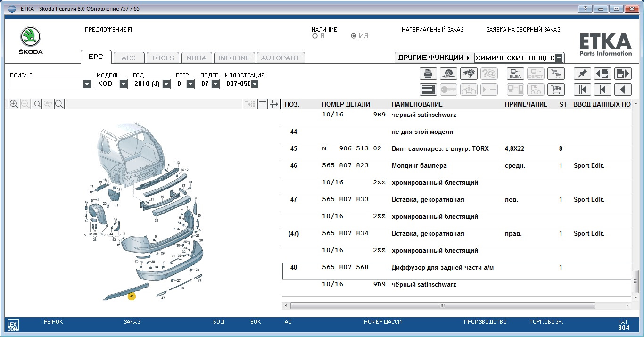Viewport: 644px width, 337px height.
Task: Click the plain magnifier search icon
Action: click(x=59, y=104)
